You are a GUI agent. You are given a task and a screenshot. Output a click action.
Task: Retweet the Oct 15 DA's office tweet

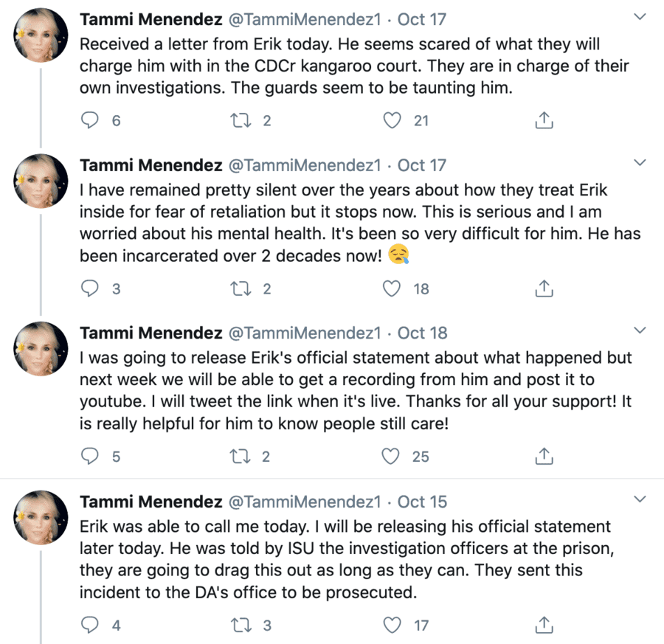(x=239, y=626)
